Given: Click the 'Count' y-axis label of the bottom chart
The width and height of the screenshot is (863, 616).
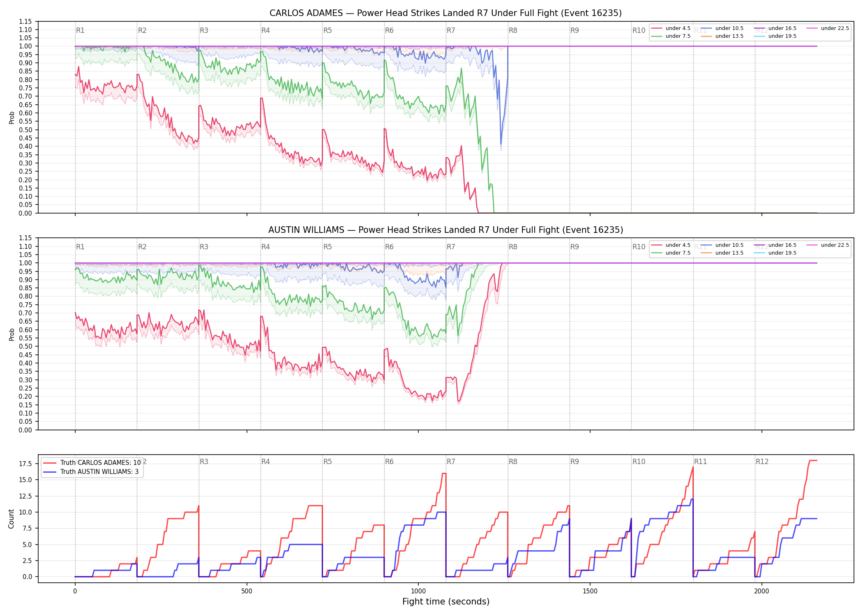Looking at the screenshot, I should pyautogui.click(x=11, y=519).
